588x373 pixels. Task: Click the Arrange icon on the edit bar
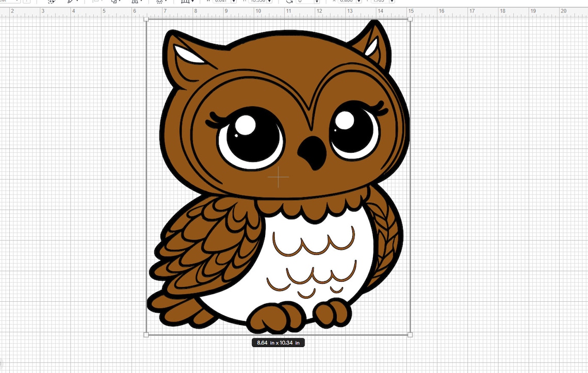pos(115,2)
